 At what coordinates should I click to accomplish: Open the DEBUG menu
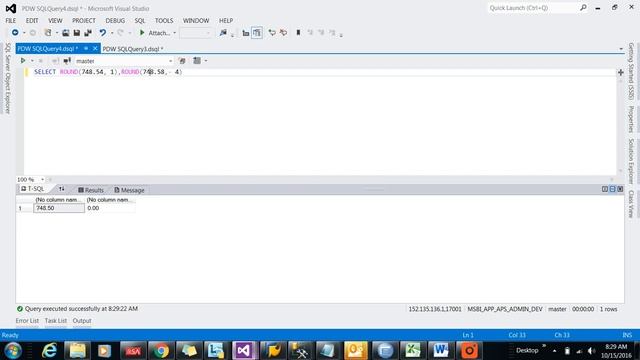115,20
